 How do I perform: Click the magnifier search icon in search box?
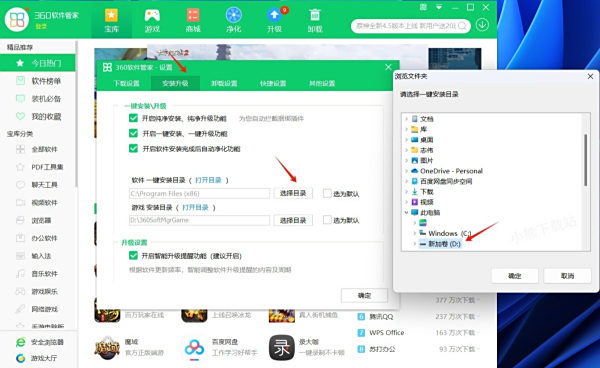pyautogui.click(x=462, y=26)
